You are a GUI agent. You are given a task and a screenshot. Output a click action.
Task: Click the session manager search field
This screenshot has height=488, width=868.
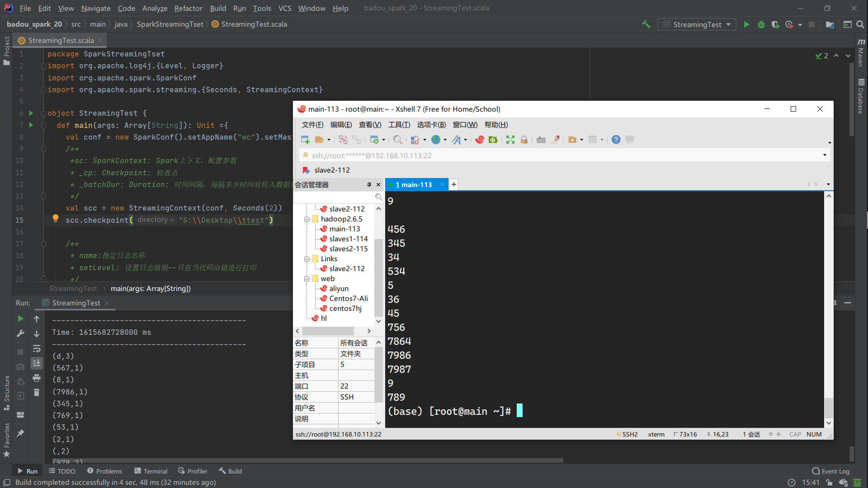[335, 197]
